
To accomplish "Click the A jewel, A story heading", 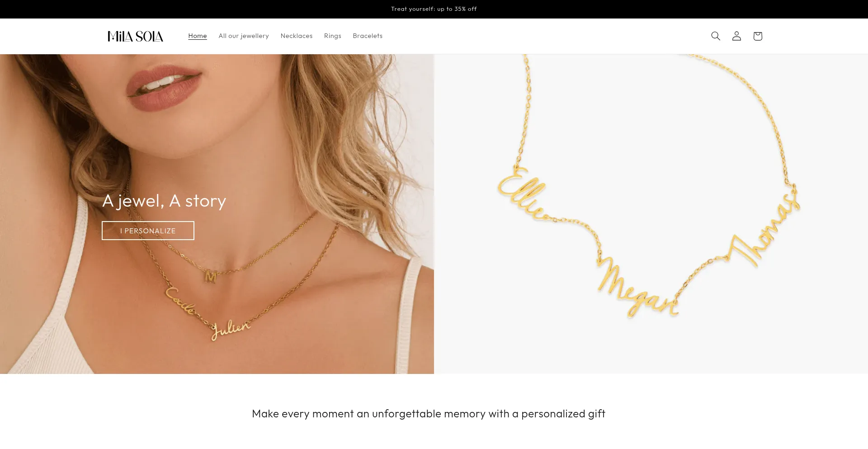I will tap(164, 200).
